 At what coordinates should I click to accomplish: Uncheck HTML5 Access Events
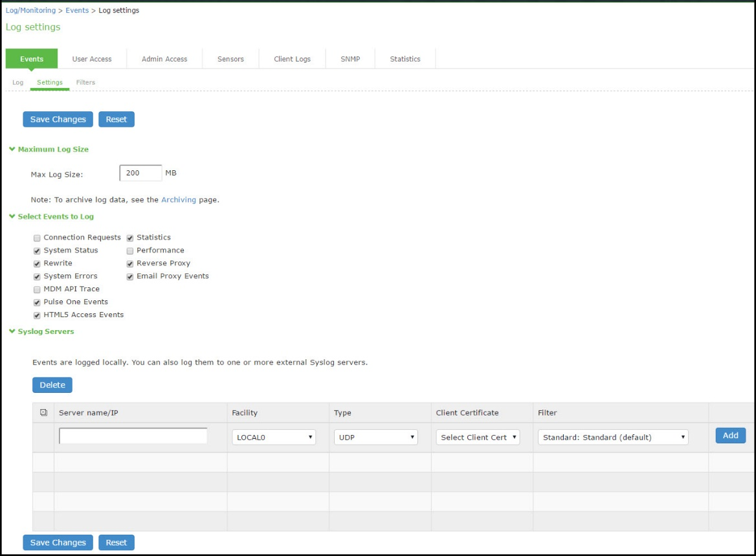click(x=37, y=315)
